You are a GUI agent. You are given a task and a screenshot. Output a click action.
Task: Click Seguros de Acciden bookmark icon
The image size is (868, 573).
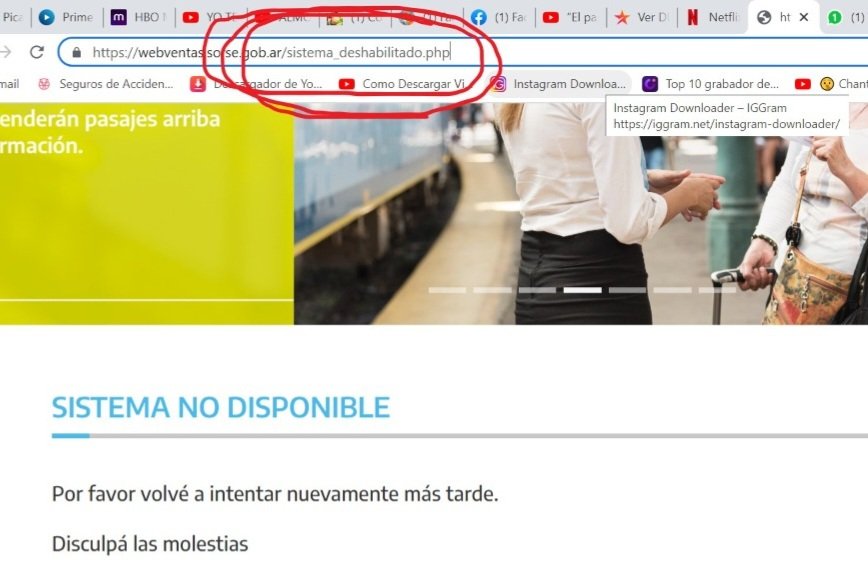44,84
